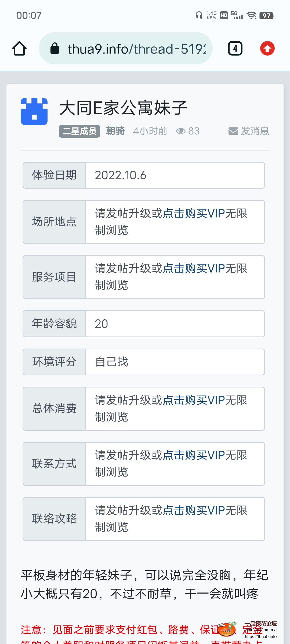The height and width of the screenshot is (644, 290).
Task: Tap the headphone status bar icon
Action: [x=199, y=15]
